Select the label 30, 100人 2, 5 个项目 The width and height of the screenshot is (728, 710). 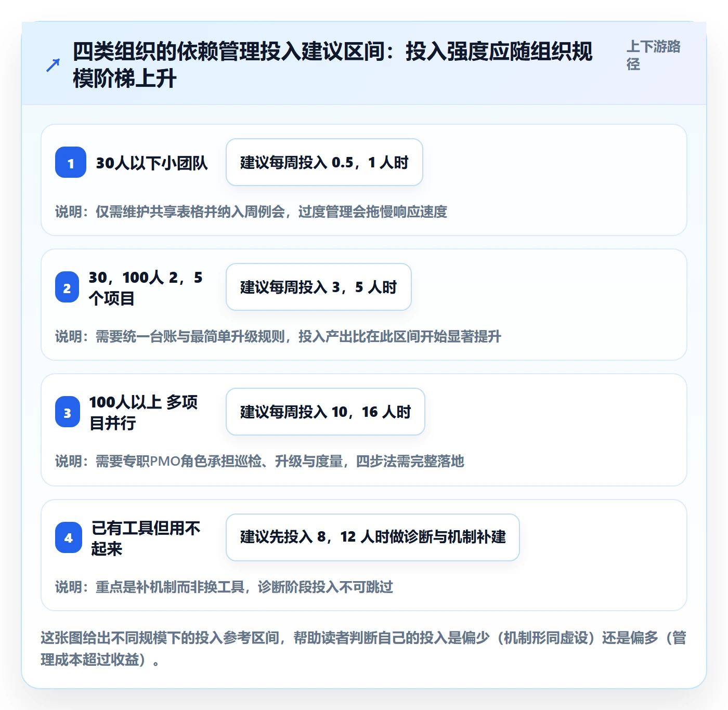[x=146, y=287]
